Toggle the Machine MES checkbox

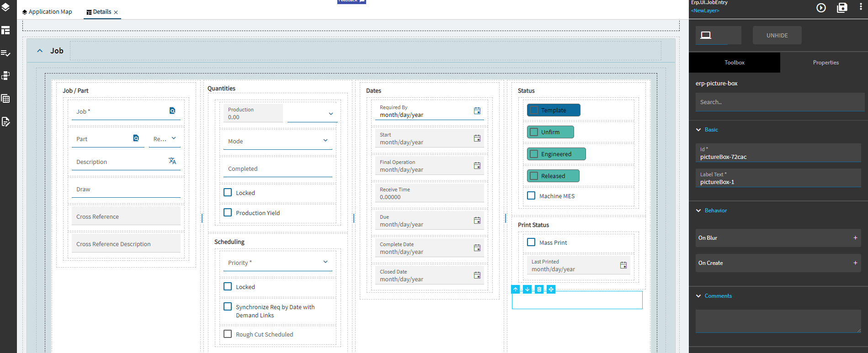(531, 195)
